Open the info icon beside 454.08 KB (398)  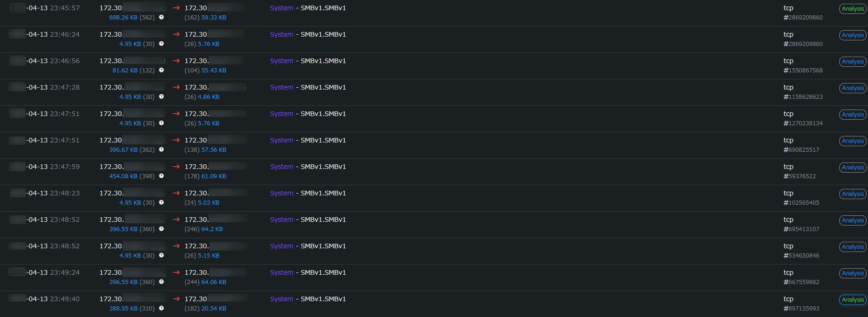(161, 176)
